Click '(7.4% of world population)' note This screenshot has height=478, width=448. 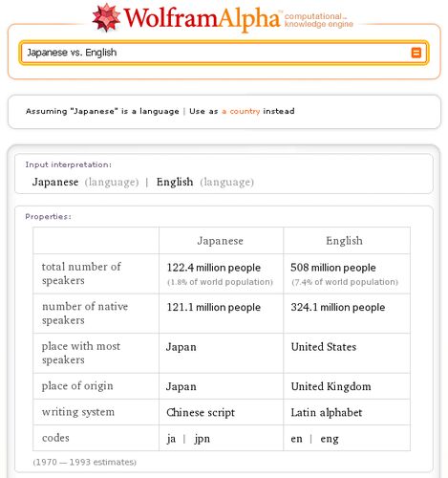click(x=345, y=282)
